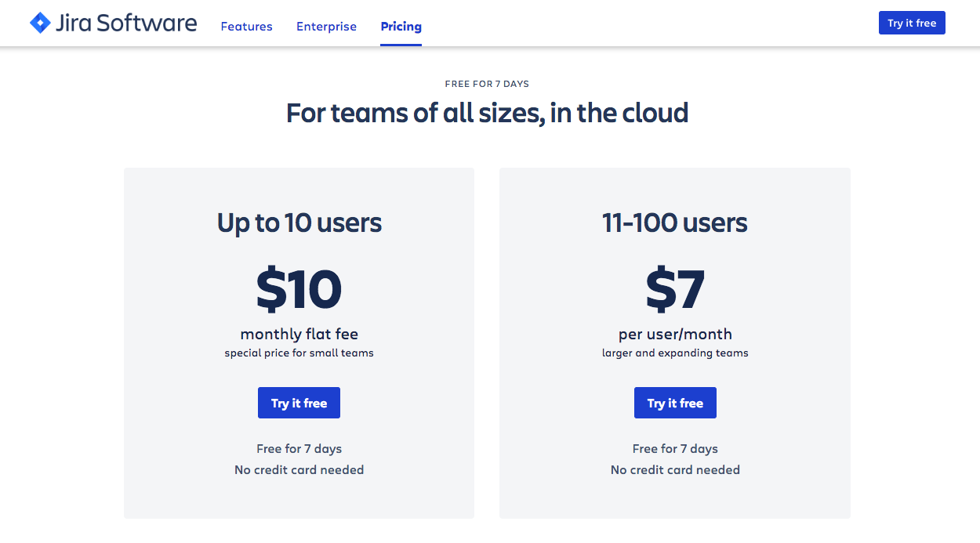Click the $7 per user price
This screenshot has width=980, height=543.
[675, 290]
